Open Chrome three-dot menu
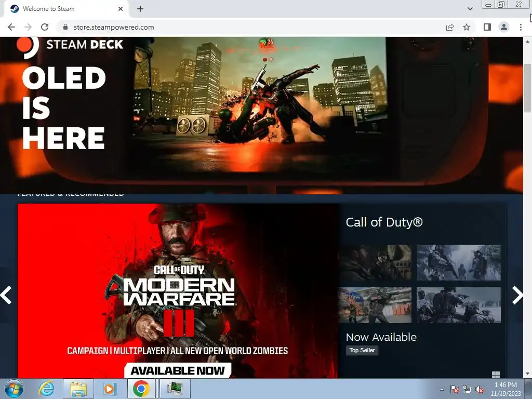 [521, 27]
